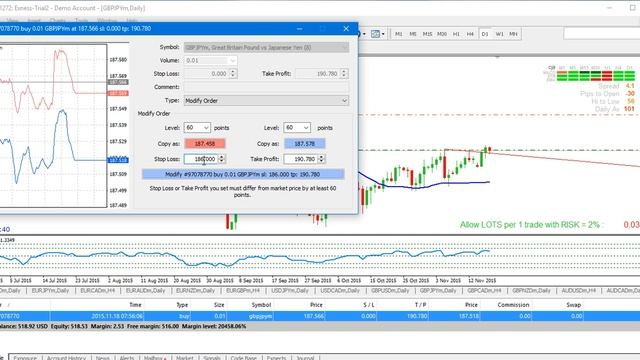Select the M15 timeframe button

coord(427,34)
